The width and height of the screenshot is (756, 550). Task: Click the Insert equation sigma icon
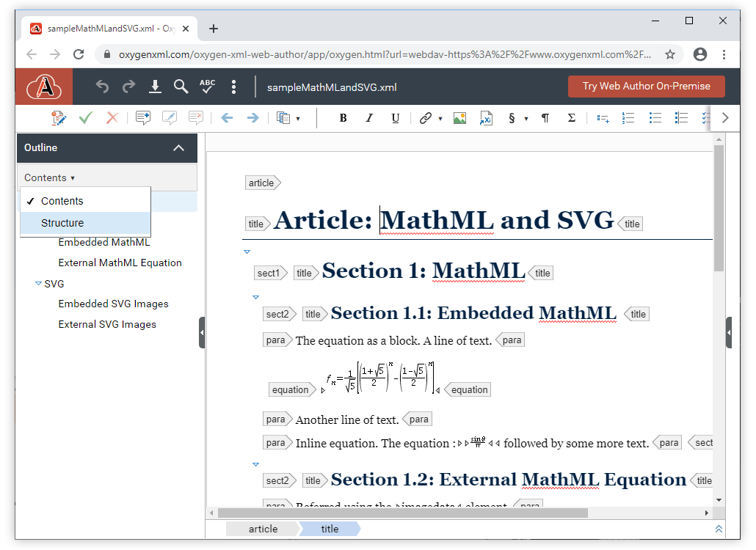(572, 118)
